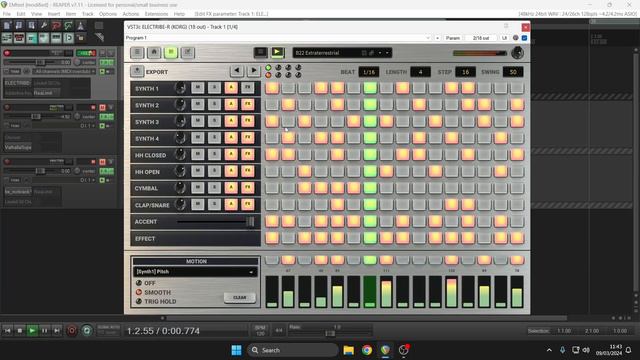Click REAPER transport go-to-start button

7,331
